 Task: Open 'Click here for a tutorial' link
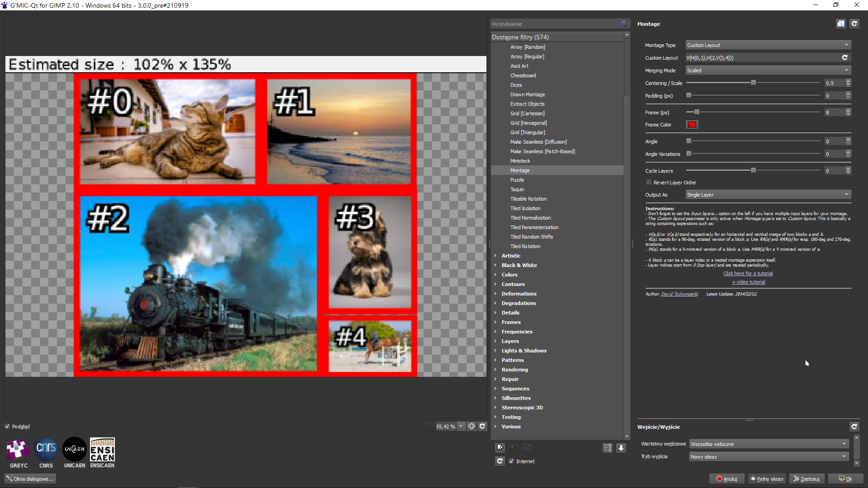[x=748, y=273]
